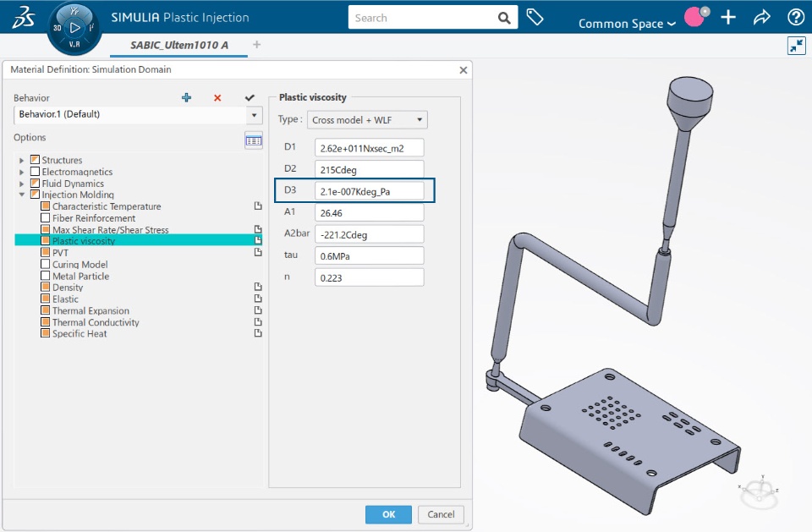812x532 pixels.
Task: Click document icon beside PVT
Action: [x=258, y=252]
